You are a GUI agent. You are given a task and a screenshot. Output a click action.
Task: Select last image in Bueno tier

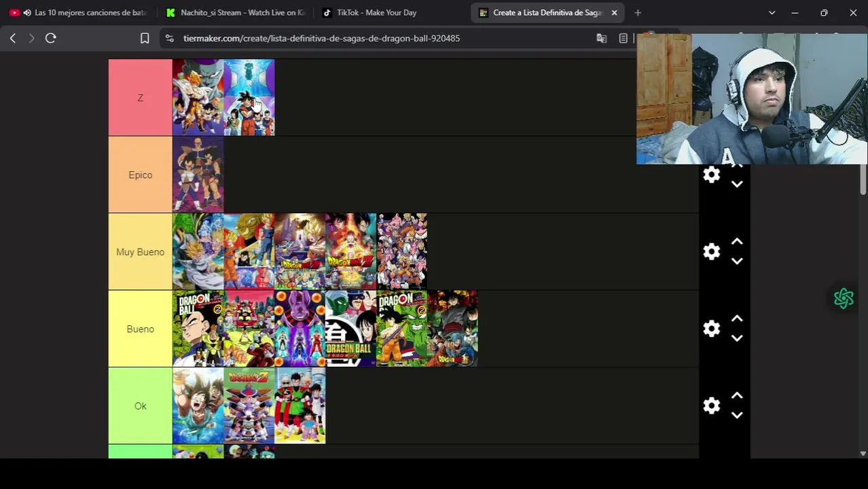453,329
